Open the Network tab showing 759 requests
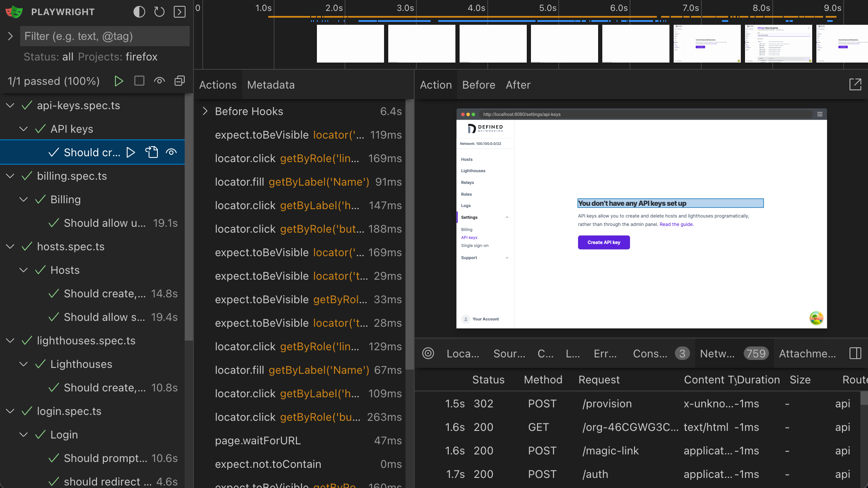Image resolution: width=868 pixels, height=488 pixels. (x=718, y=353)
